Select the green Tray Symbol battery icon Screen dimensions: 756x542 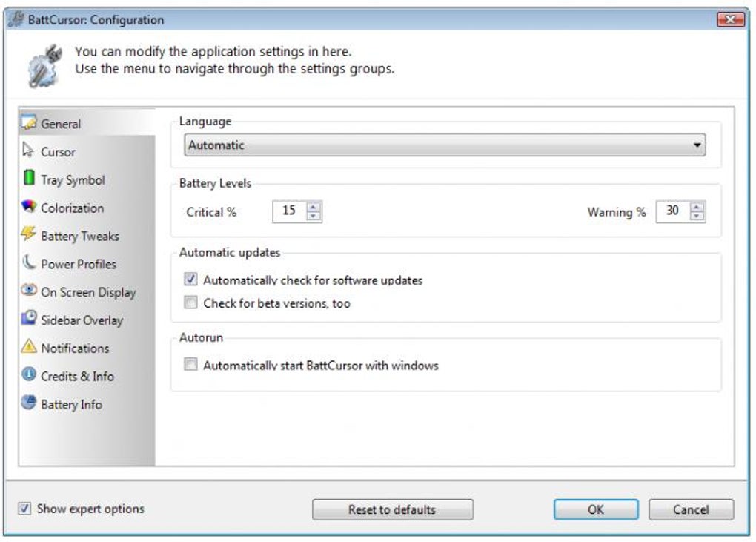[29, 177]
